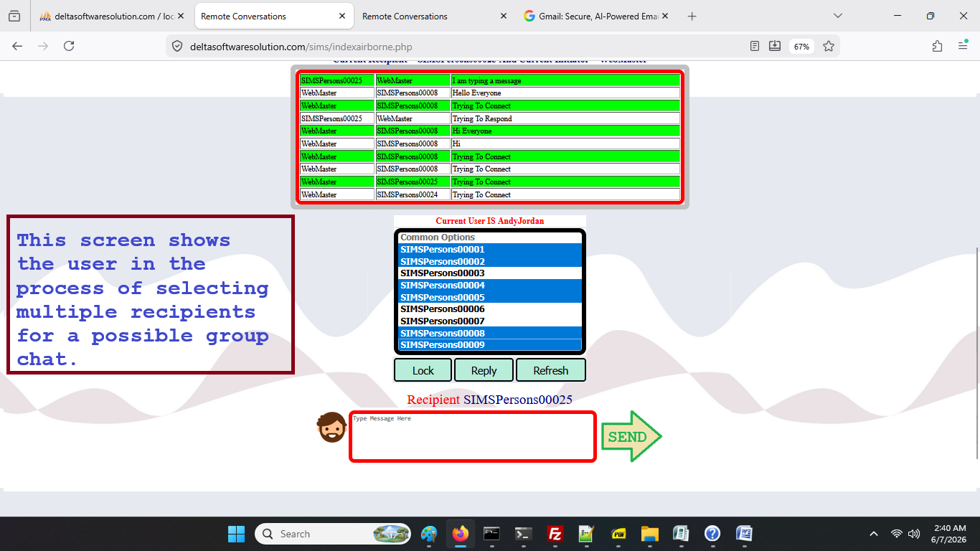Select SIMSPersons00006 in the recipient list
The image size is (980, 551).
(489, 309)
